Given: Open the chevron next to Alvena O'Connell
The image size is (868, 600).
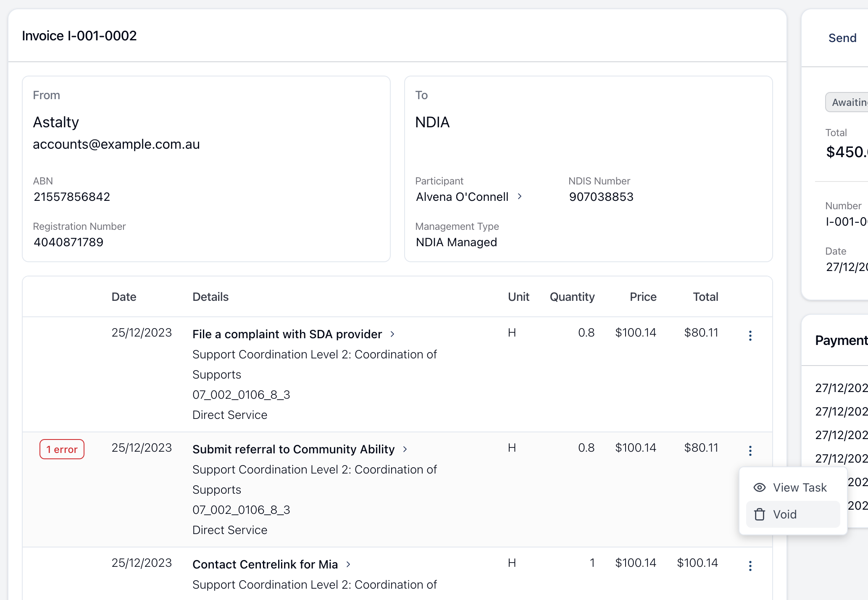Looking at the screenshot, I should pos(519,196).
